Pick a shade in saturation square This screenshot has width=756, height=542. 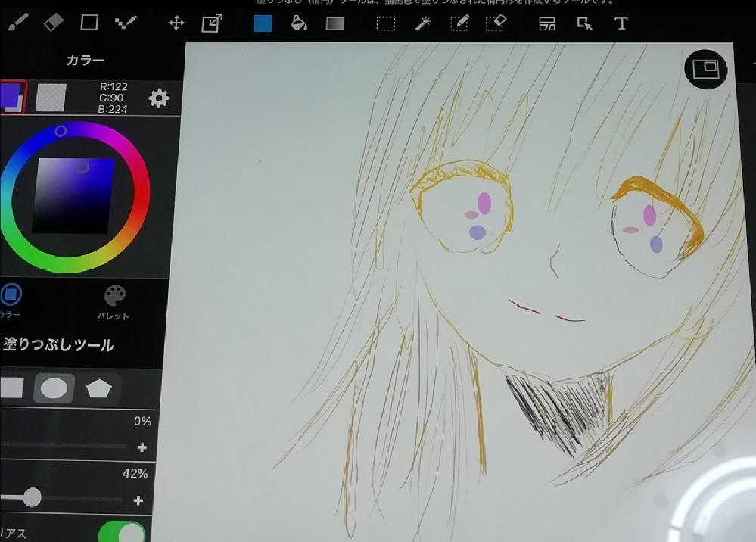pyautogui.click(x=73, y=196)
